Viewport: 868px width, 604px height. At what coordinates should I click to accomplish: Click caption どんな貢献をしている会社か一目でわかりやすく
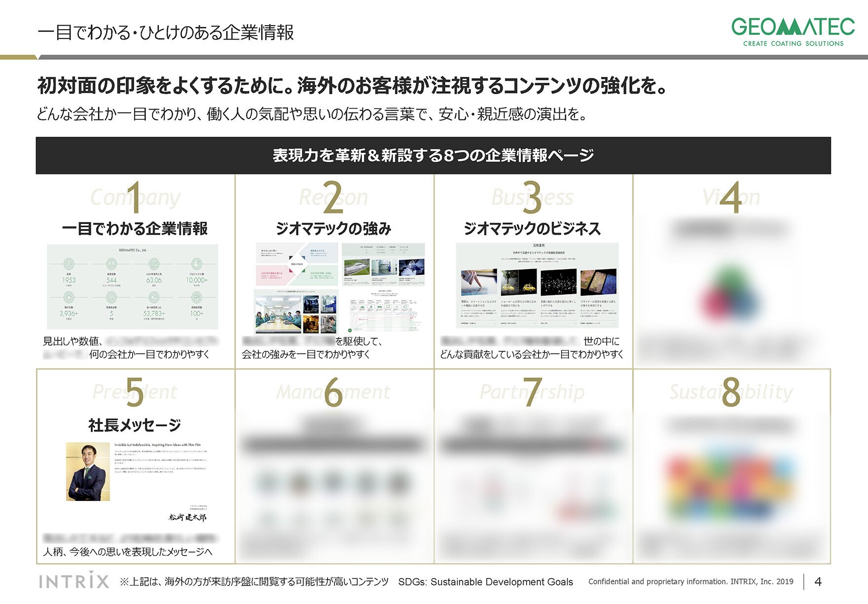click(532, 354)
